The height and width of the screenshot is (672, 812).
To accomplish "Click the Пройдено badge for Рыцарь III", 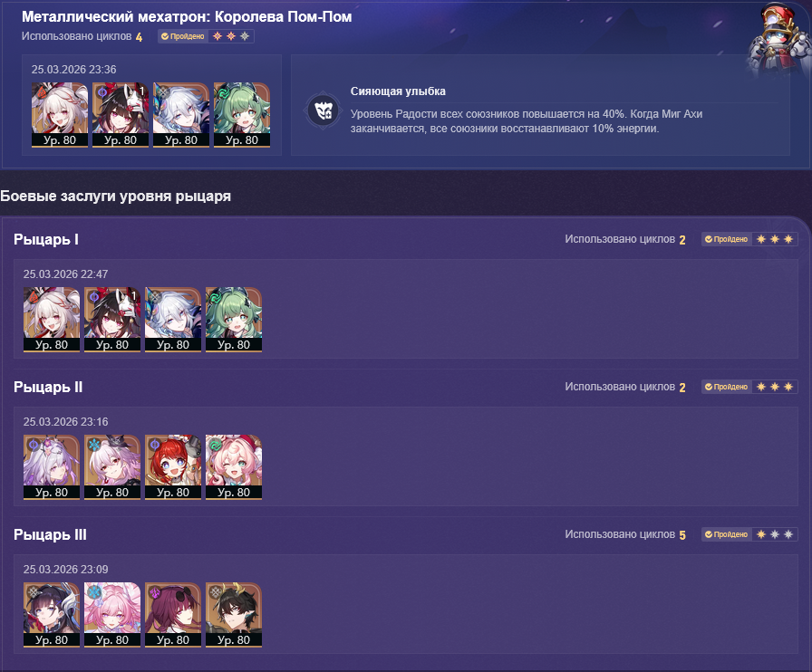I will click(x=726, y=534).
